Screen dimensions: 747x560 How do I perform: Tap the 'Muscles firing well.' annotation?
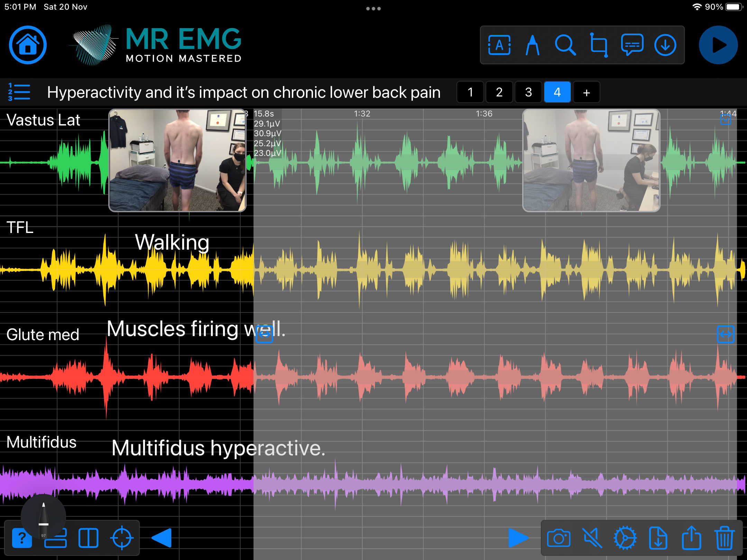196,329
